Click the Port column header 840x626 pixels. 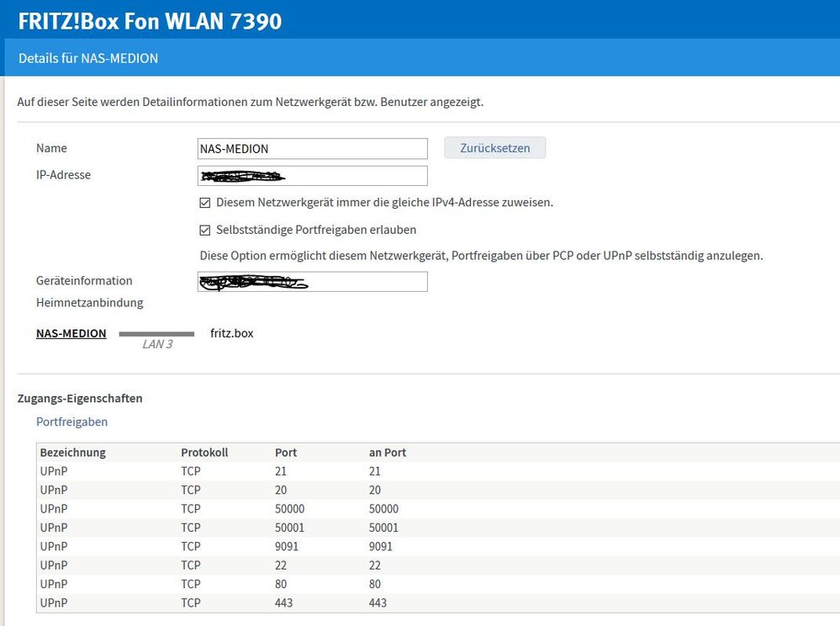click(x=286, y=453)
